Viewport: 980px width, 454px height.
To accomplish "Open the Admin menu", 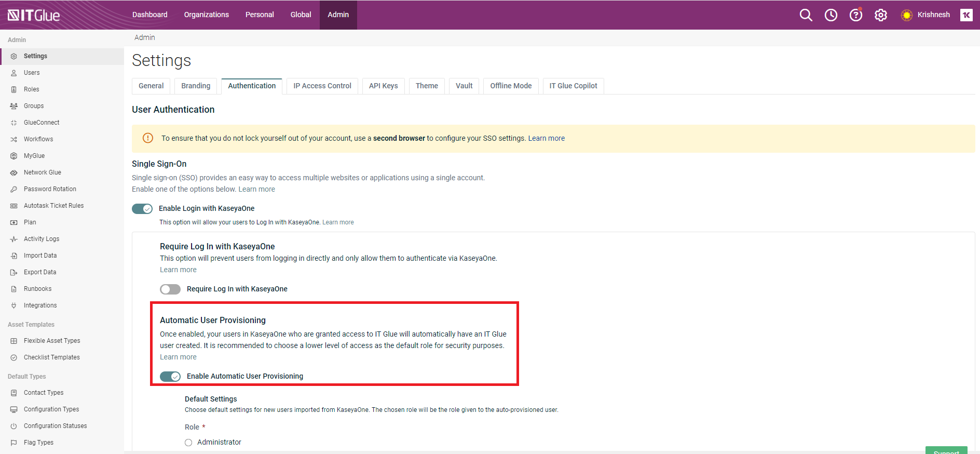I will pyautogui.click(x=338, y=15).
